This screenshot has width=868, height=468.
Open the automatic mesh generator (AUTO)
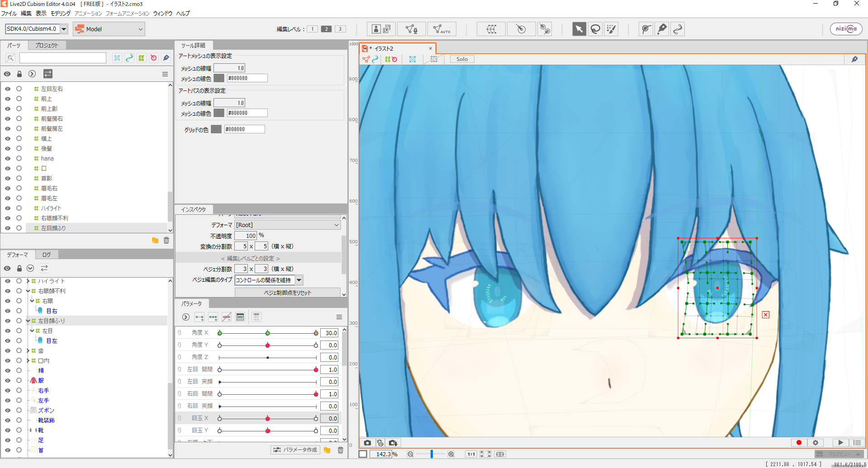(441, 29)
